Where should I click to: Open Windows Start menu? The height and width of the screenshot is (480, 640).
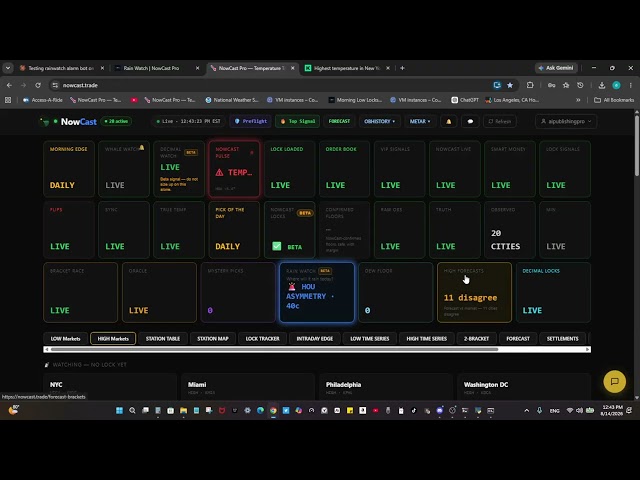pos(119,411)
